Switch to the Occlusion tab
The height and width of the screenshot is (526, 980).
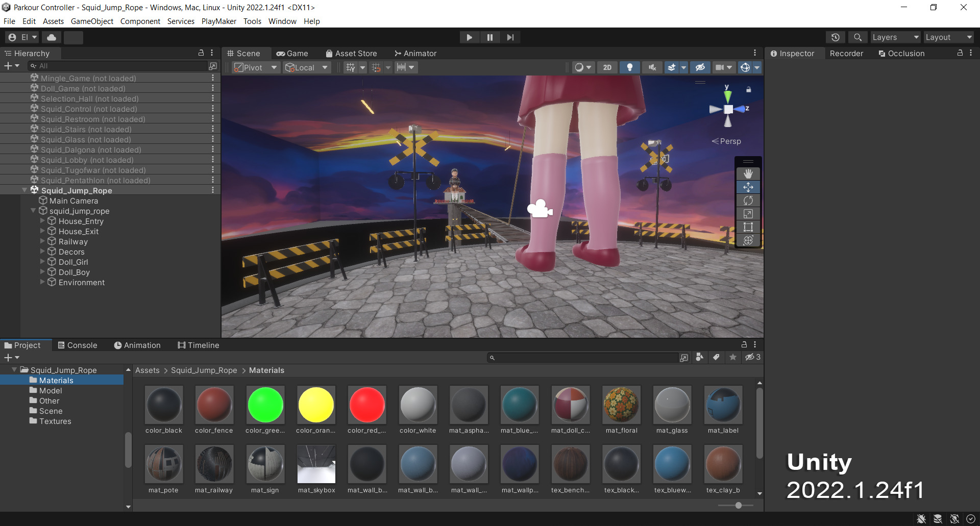click(x=901, y=53)
